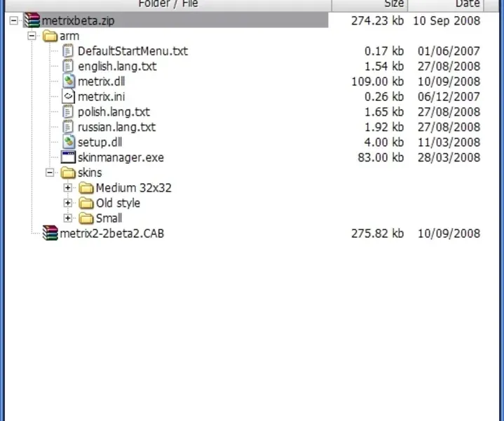
Task: Collapse the skins folder node
Action: [x=50, y=173]
